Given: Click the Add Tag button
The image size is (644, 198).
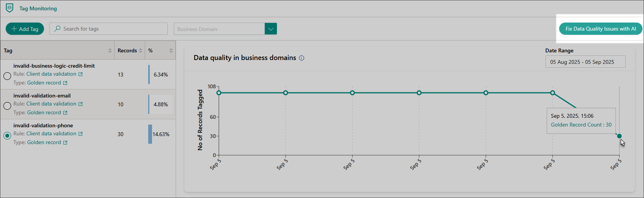Looking at the screenshot, I should tap(25, 29).
